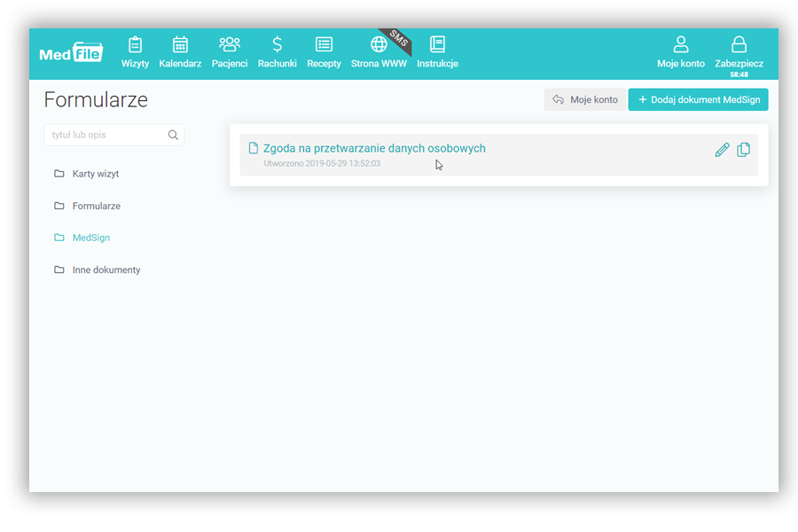798x532 pixels.
Task: Click the Dodaj dokument MedSign button
Action: click(x=698, y=99)
